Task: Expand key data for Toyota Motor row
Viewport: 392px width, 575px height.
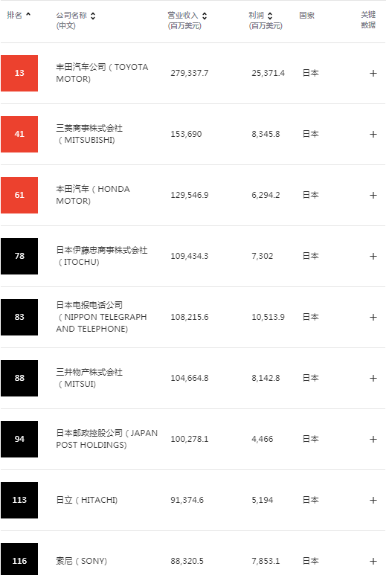Action: pos(373,74)
